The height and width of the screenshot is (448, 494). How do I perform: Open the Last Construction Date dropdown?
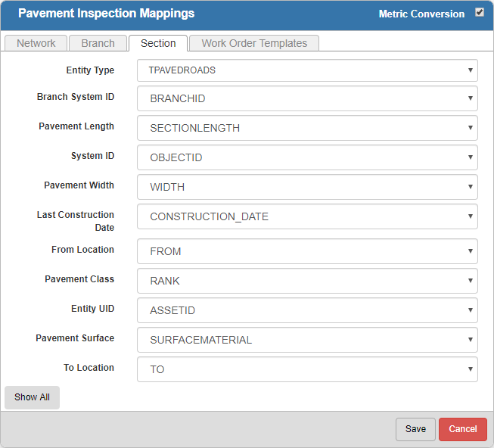point(307,216)
